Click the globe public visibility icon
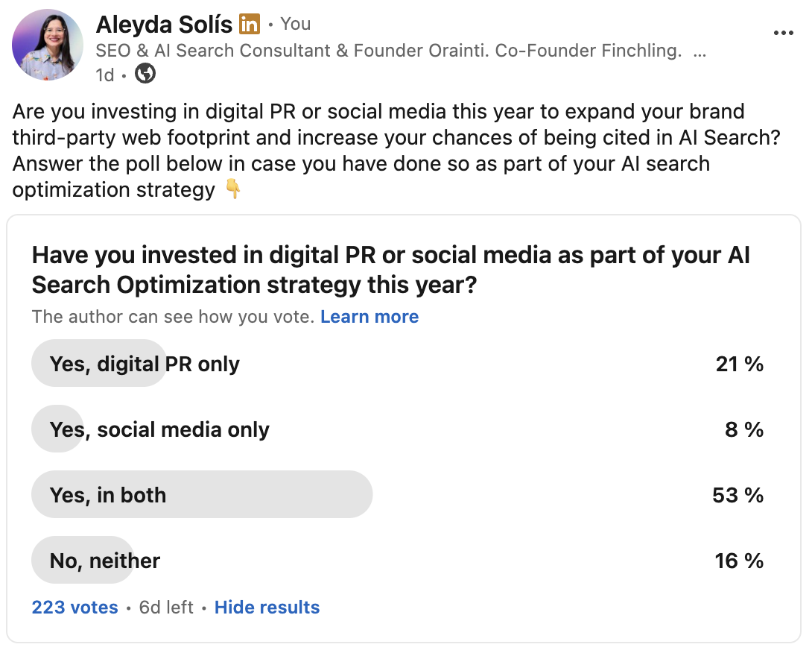 tap(145, 74)
